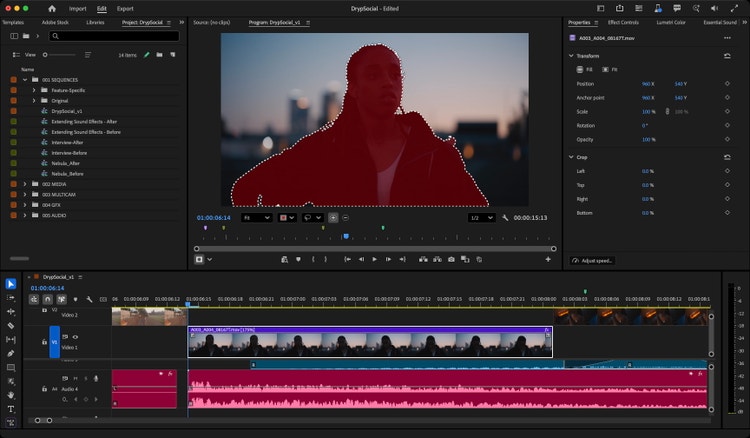Select the Slip tool
Screen dimensions: 750x438
(11, 339)
